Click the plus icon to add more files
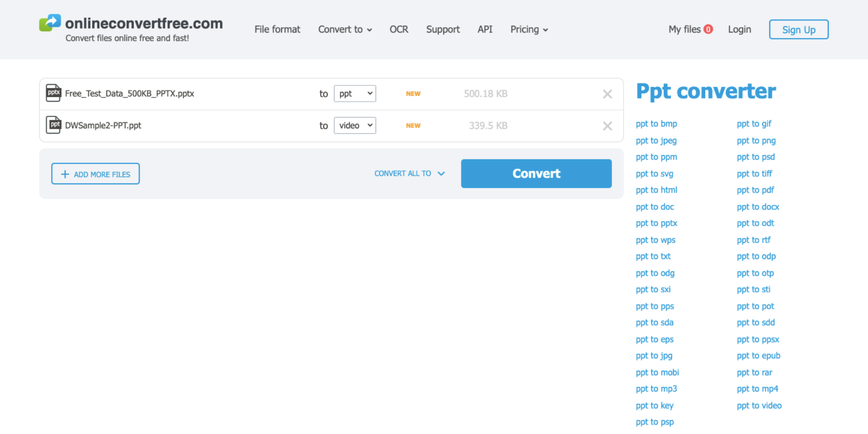Viewport: 868px width, 434px height. 65,174
